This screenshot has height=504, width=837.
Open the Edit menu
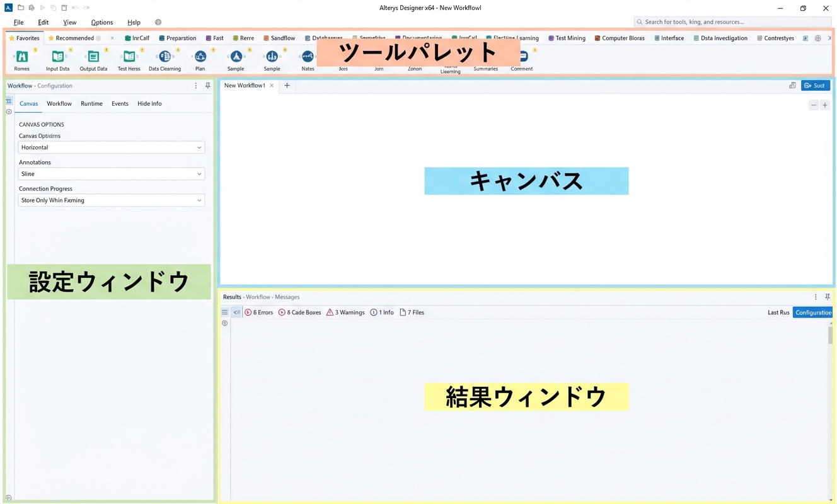(x=43, y=22)
